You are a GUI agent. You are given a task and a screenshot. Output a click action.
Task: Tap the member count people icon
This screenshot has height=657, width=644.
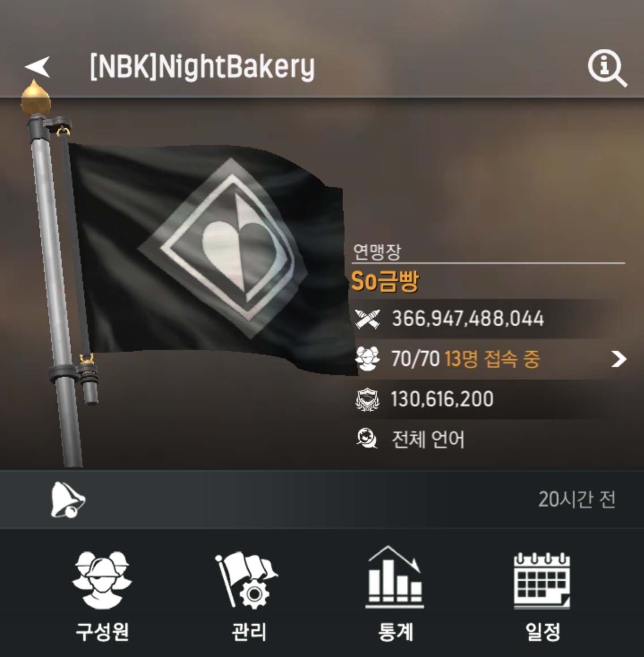pyautogui.click(x=367, y=359)
